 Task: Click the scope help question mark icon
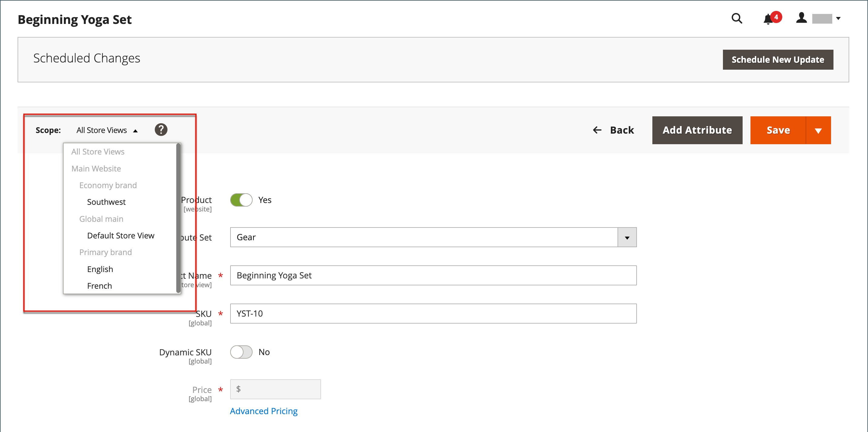(161, 130)
